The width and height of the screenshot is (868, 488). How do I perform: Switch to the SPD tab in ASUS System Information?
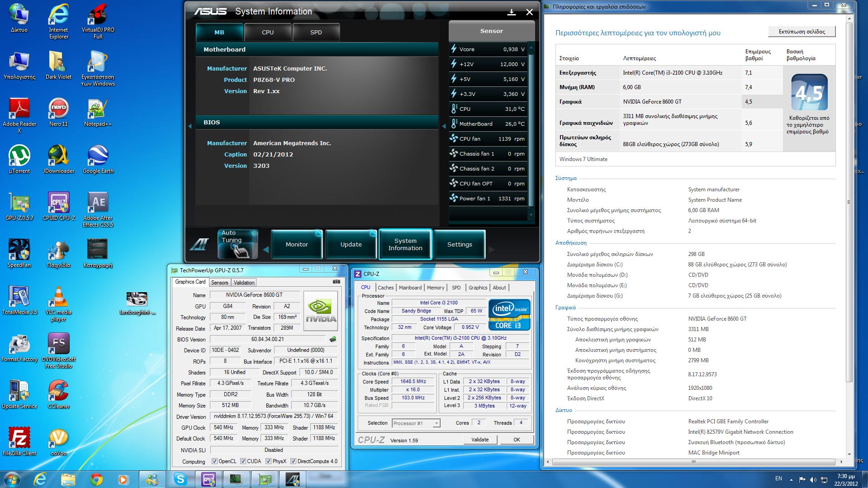(x=316, y=33)
